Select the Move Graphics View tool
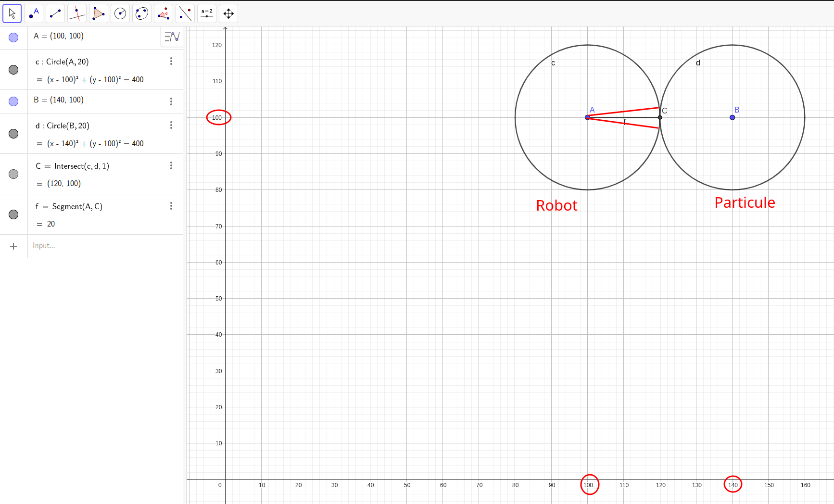 click(228, 13)
